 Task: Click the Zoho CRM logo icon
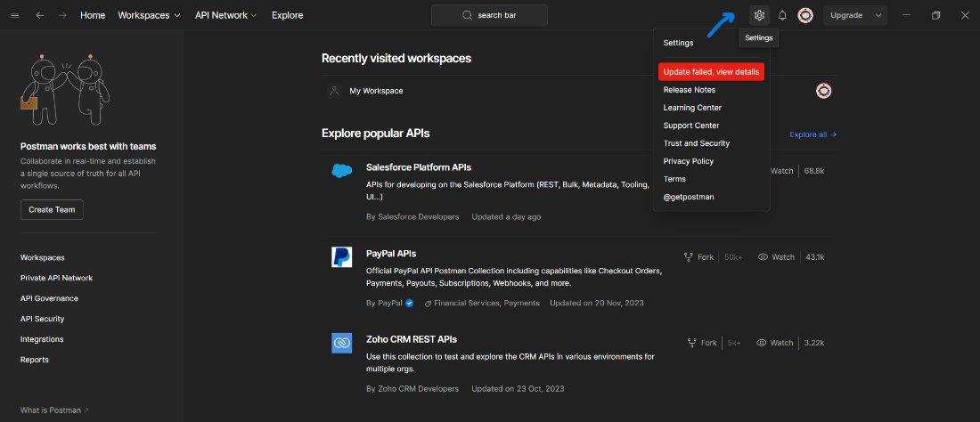[342, 343]
